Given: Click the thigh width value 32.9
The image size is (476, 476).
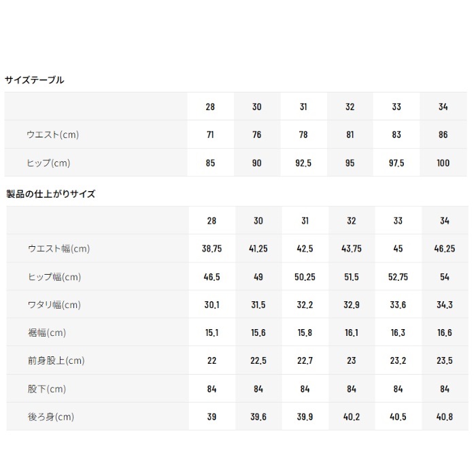Looking at the screenshot, I should (x=352, y=305).
